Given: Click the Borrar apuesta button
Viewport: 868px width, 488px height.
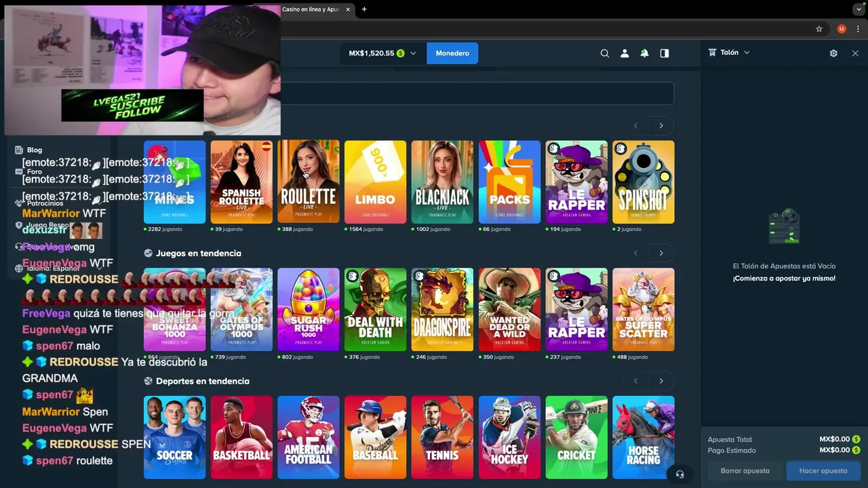Looking at the screenshot, I should (745, 470).
